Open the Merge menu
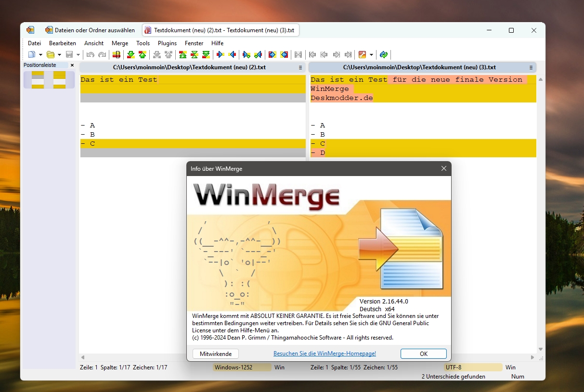Viewport: 584px width, 392px height. coord(120,43)
